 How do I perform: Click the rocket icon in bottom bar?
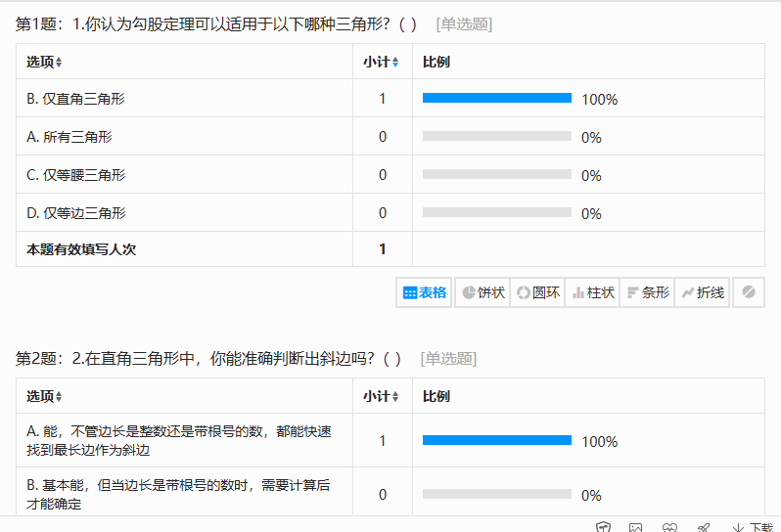[x=703, y=527]
